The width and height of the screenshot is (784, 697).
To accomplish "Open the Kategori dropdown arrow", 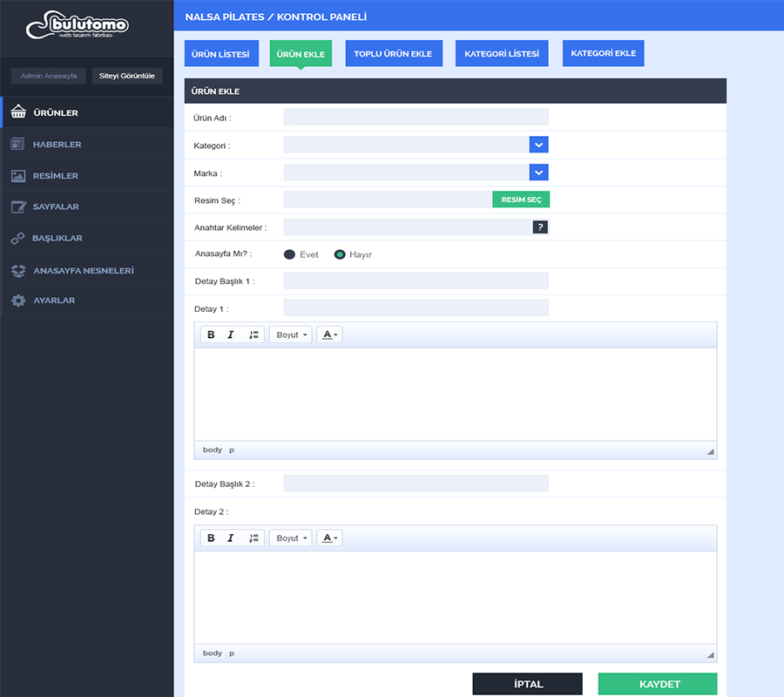I will [x=538, y=145].
